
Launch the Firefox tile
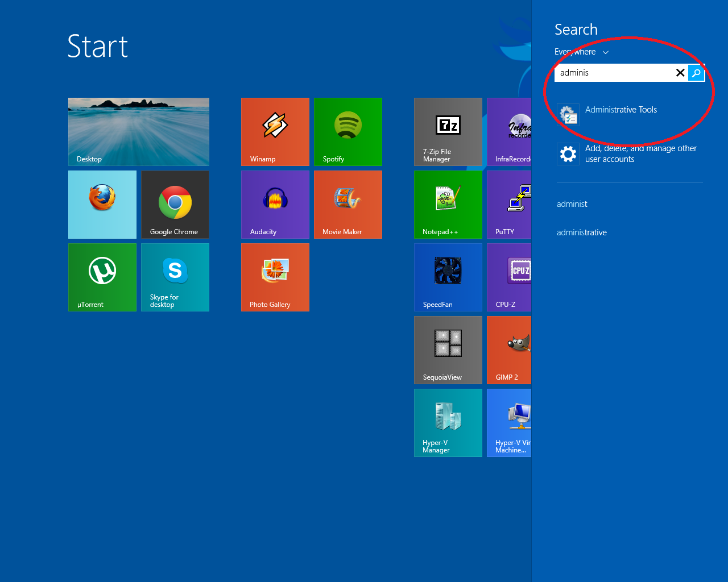click(102, 205)
